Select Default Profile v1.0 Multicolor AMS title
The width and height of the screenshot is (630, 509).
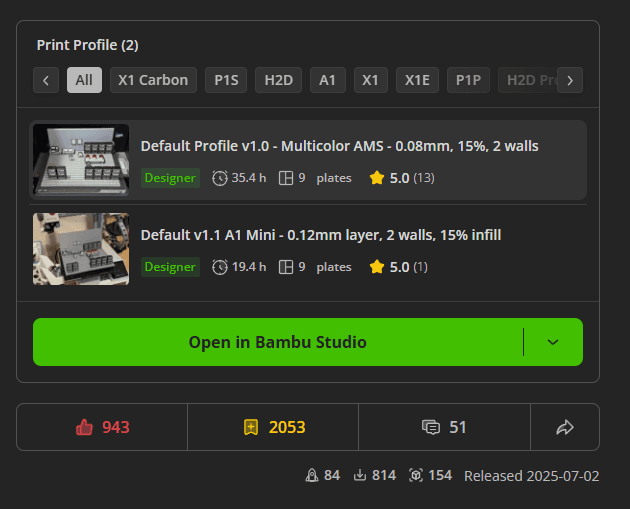pyautogui.click(x=340, y=146)
